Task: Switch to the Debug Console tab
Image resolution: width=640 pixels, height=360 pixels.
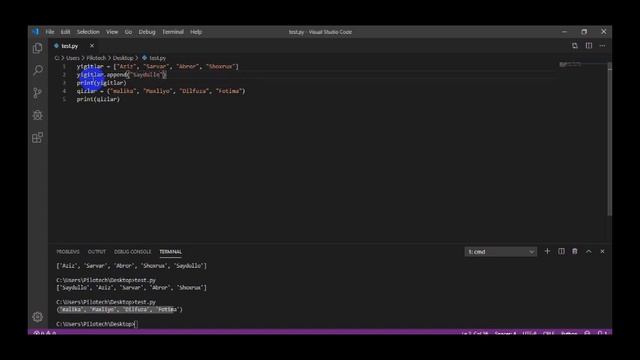Action: click(x=133, y=252)
